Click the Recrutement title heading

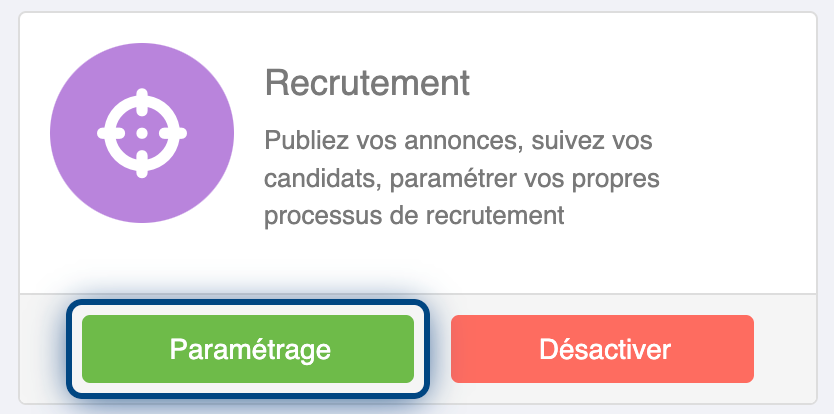pos(367,83)
